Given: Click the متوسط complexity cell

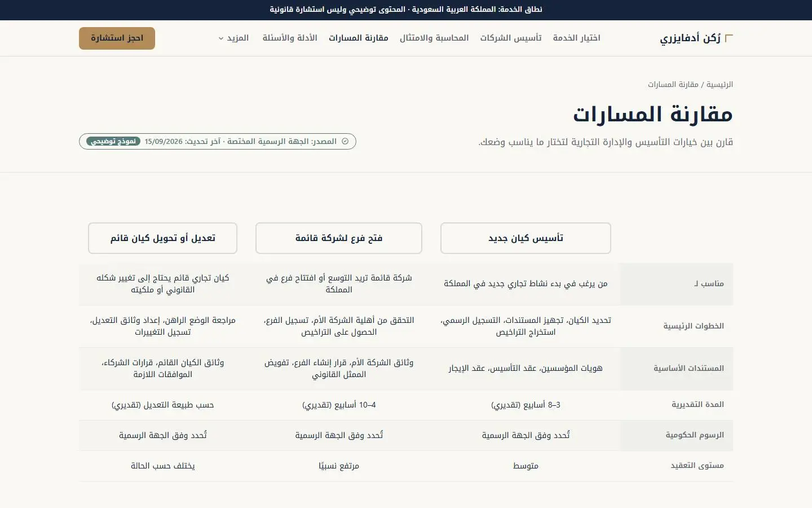Looking at the screenshot, I should point(526,466).
